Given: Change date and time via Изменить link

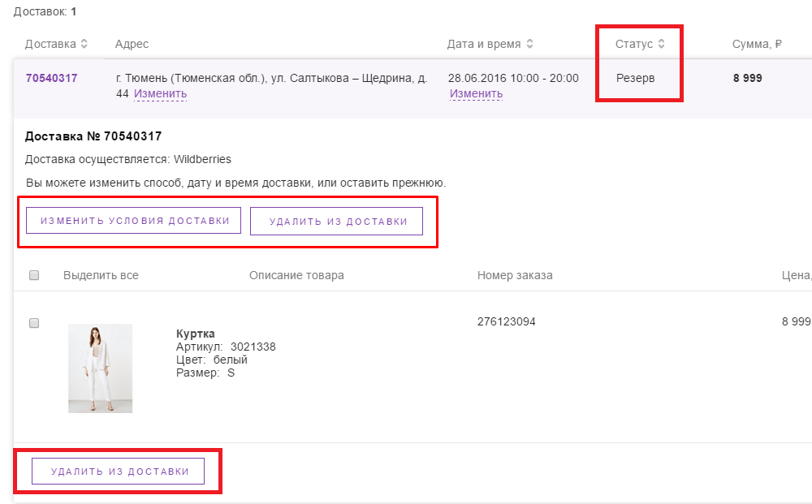Looking at the screenshot, I should pyautogui.click(x=476, y=93).
